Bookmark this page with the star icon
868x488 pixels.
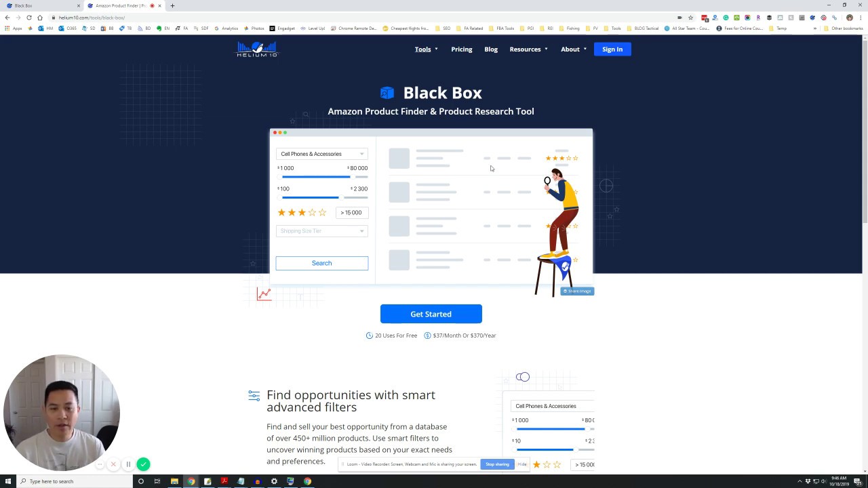point(690,18)
